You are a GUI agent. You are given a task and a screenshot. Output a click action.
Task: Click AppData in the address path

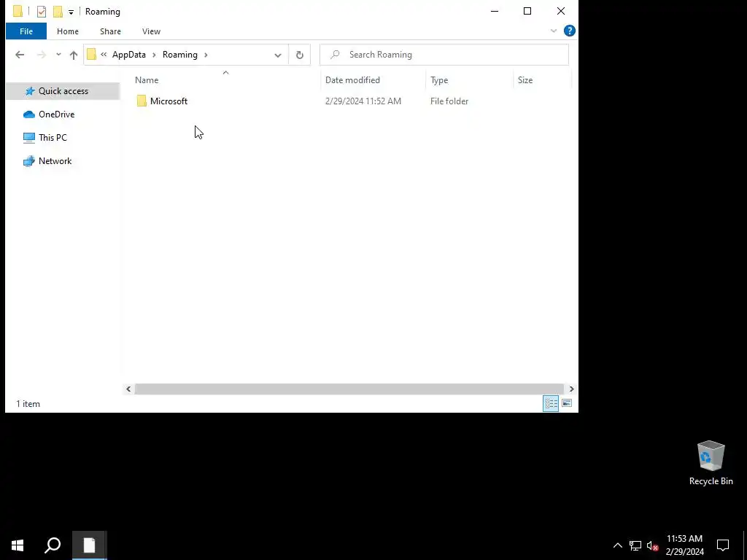(x=128, y=55)
